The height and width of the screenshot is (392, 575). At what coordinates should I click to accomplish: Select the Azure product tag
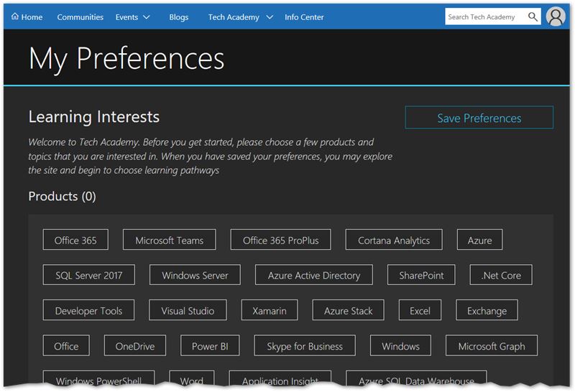pos(479,240)
